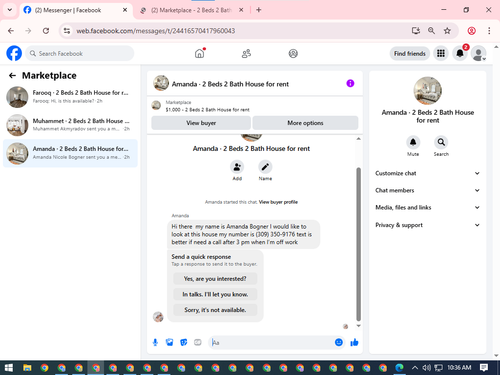Expand Privacy & support section
Screen dimensions: 500x375
click(x=427, y=225)
